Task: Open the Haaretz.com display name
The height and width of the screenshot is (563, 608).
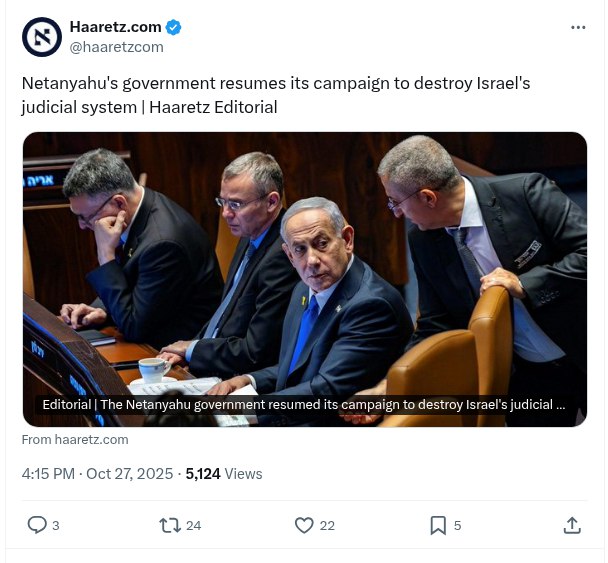Action: 116,27
